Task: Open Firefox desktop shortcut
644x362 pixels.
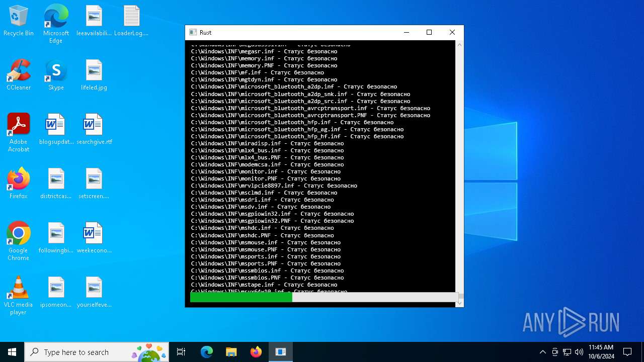Action: [19, 184]
